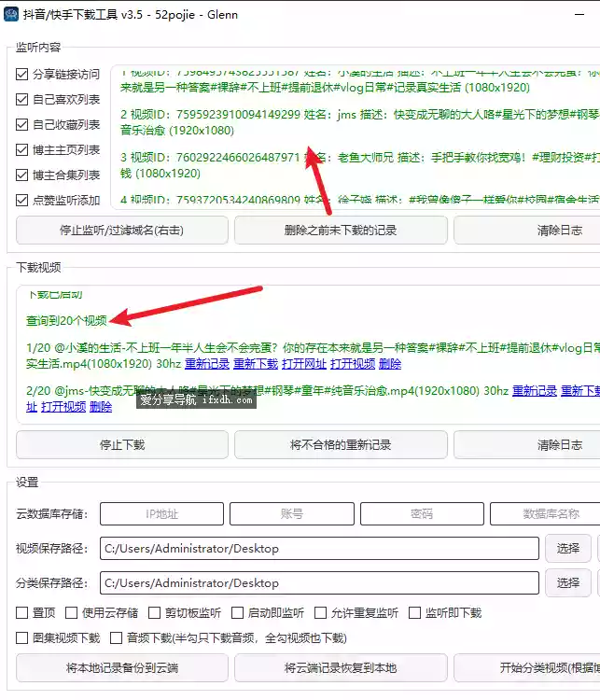Click the 分类保存路径 text field

click(319, 582)
